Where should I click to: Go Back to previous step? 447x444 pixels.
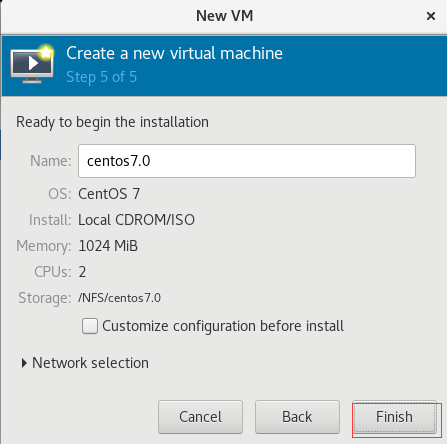pos(297,417)
